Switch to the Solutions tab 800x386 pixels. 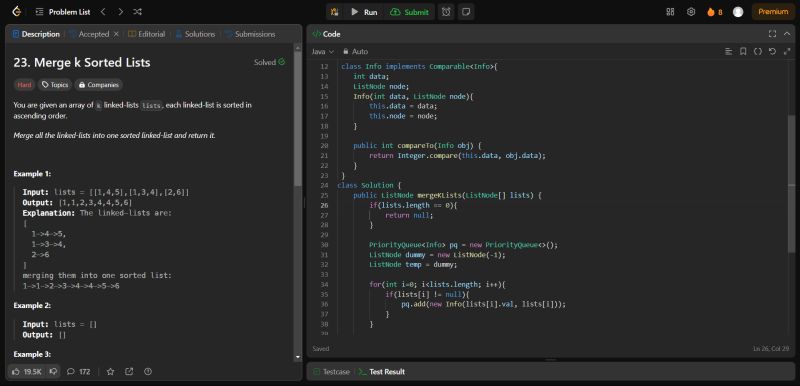coord(195,34)
